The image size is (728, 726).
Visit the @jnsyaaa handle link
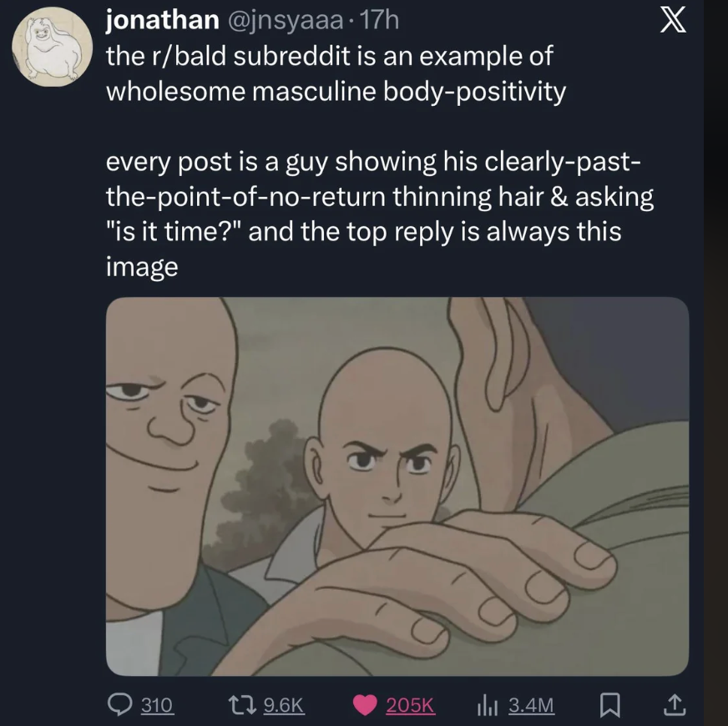(285, 22)
